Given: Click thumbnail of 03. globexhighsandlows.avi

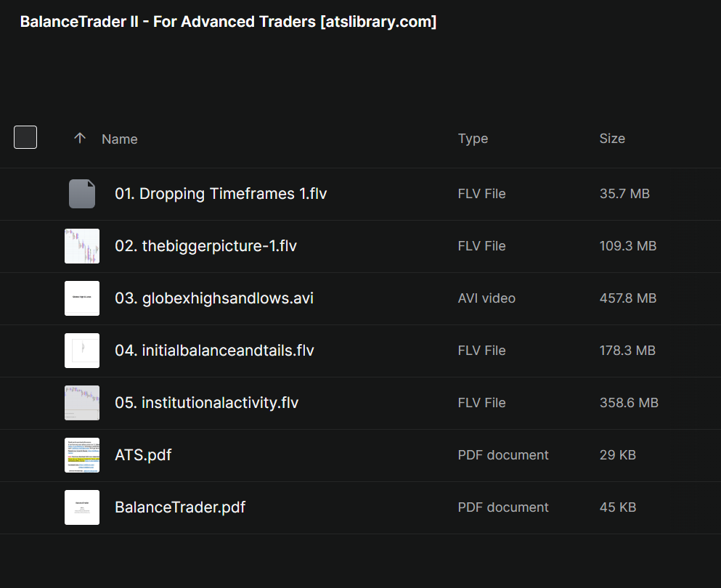Looking at the screenshot, I should 82,298.
